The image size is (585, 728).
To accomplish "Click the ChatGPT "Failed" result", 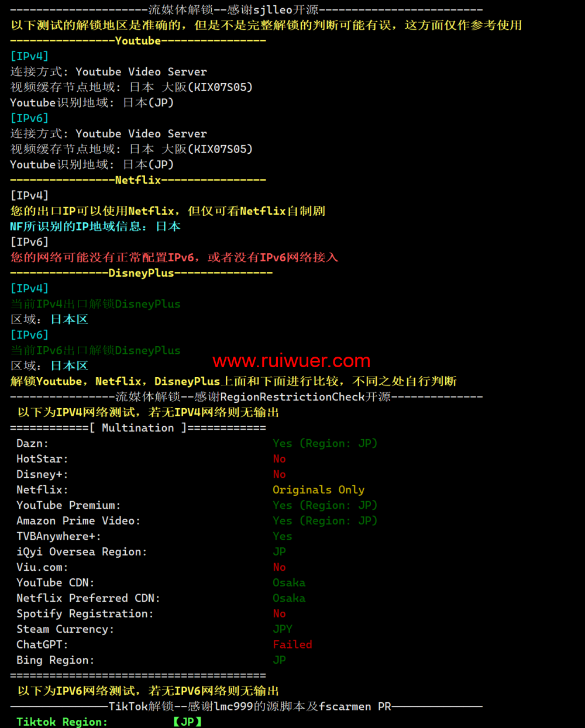I will 292,644.
